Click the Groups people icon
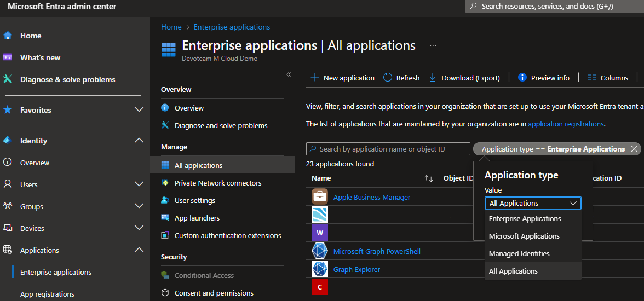 8,206
